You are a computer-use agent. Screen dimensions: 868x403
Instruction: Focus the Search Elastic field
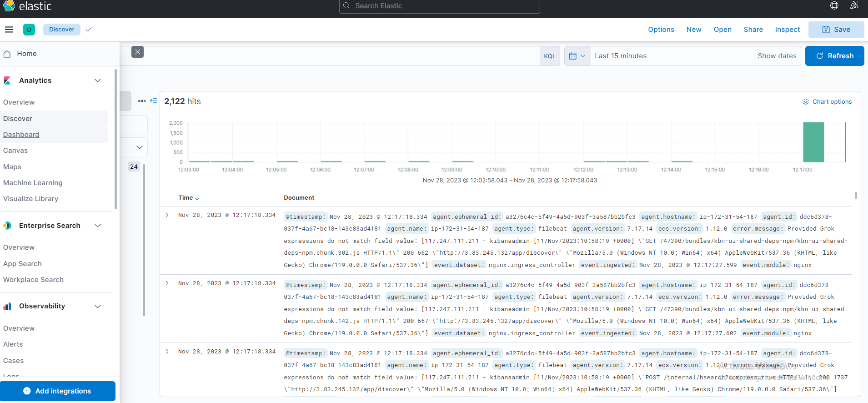click(x=440, y=6)
